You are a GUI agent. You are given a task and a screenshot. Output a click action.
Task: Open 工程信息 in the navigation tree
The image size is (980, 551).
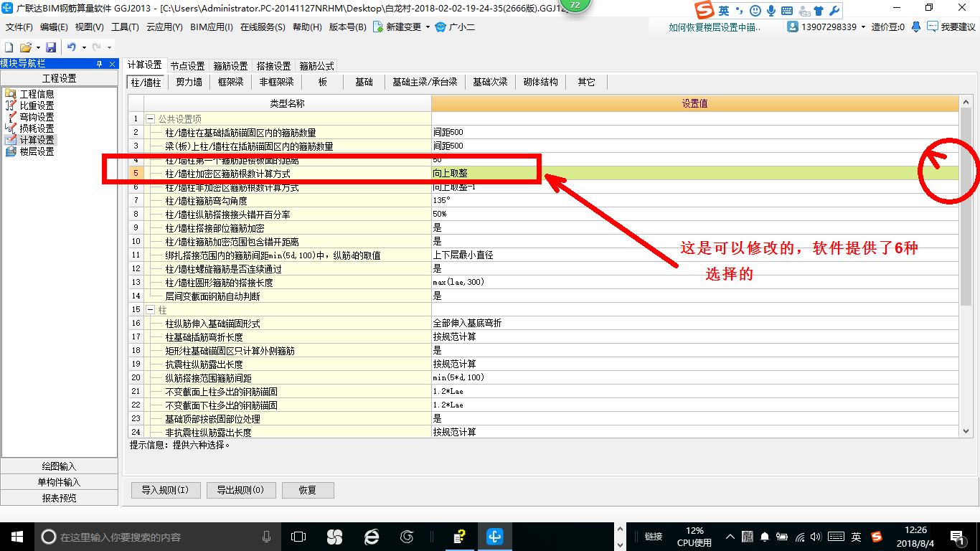37,94
